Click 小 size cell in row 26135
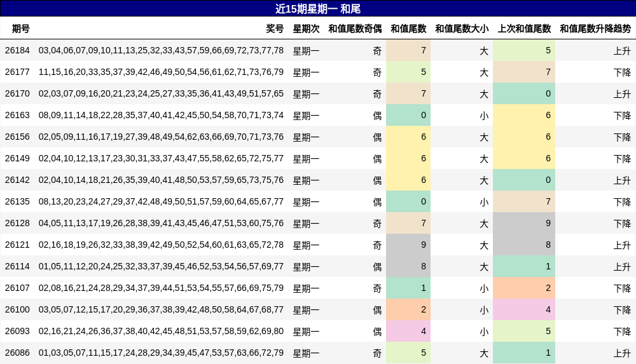The width and height of the screenshot is (636, 364). click(484, 202)
